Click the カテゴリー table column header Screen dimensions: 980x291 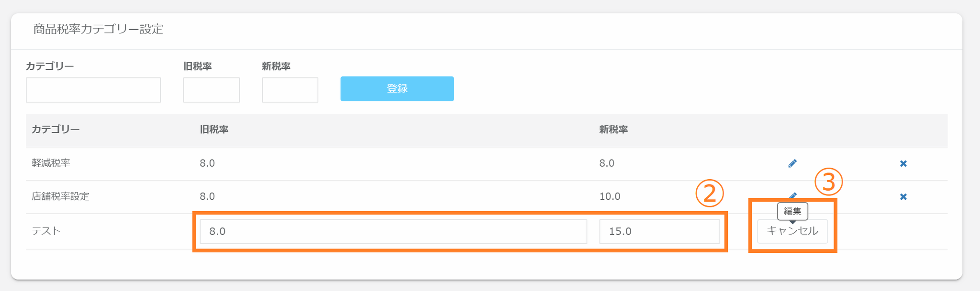tap(56, 129)
